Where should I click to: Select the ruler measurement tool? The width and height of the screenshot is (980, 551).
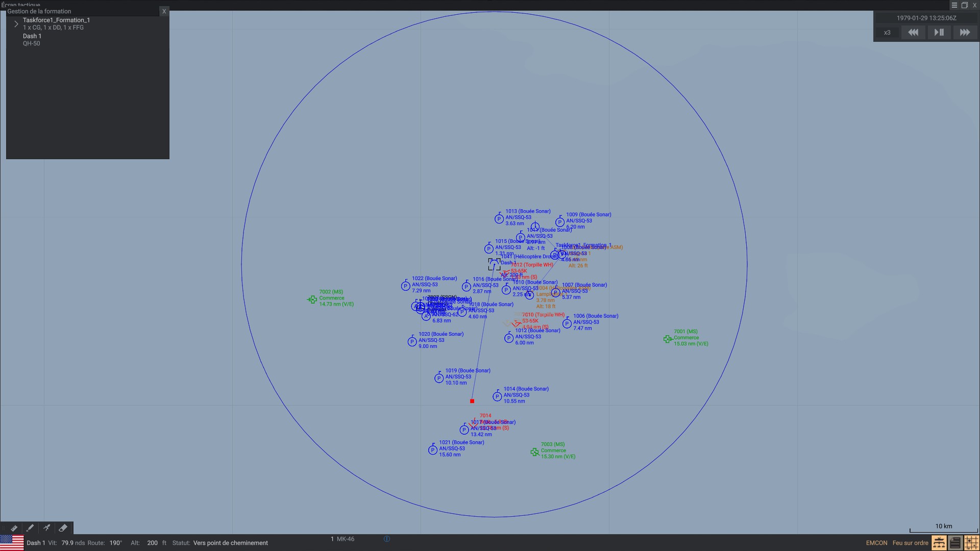click(14, 528)
